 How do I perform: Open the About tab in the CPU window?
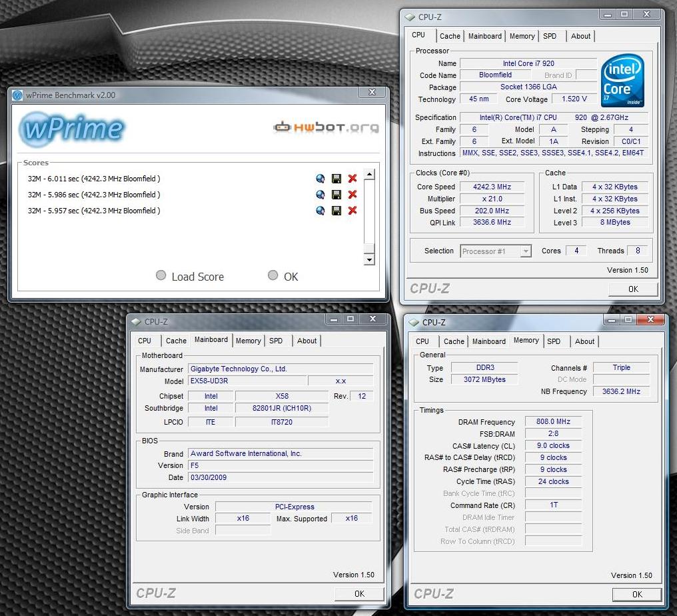point(581,36)
